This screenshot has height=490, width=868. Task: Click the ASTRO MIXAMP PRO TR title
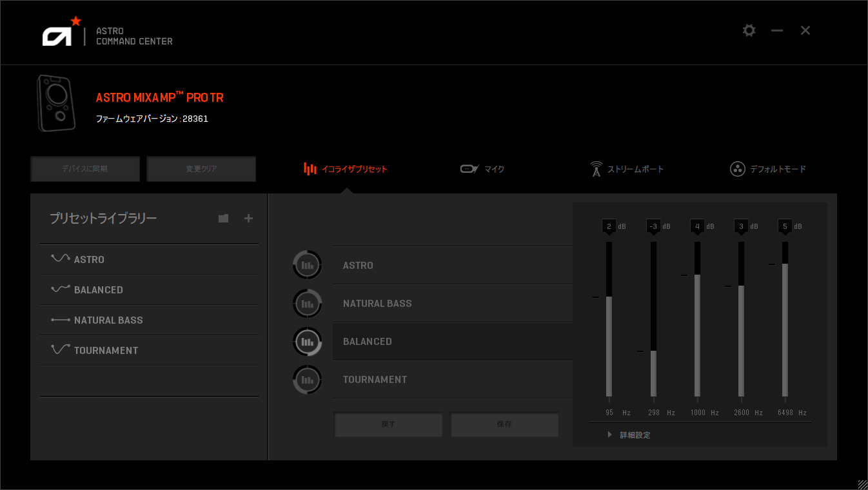coord(160,97)
